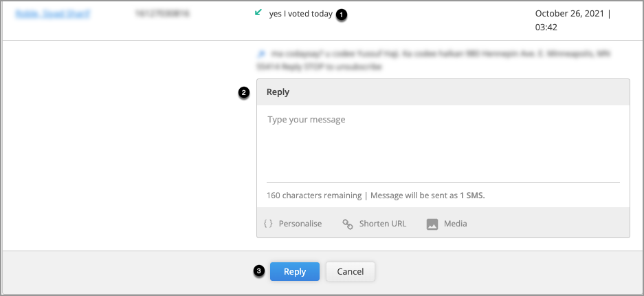Choose the Shorten URL text option
Image resolution: width=644 pixels, height=296 pixels.
pos(383,224)
